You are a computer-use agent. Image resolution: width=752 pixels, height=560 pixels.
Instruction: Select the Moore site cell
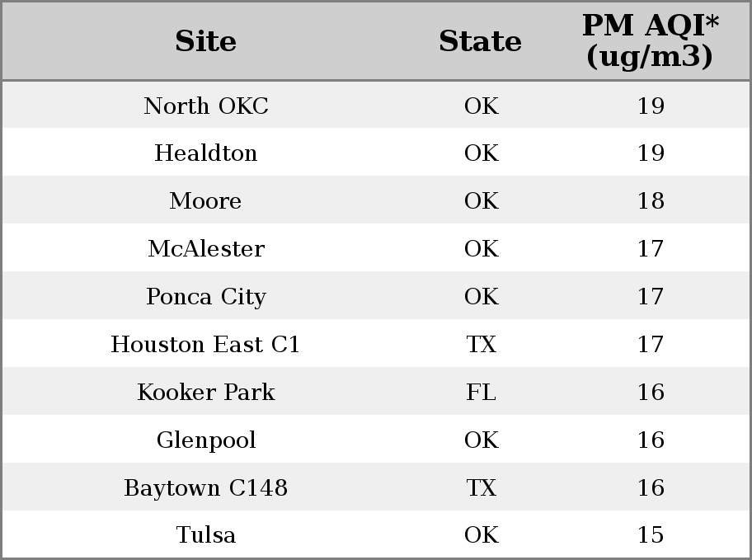(206, 200)
